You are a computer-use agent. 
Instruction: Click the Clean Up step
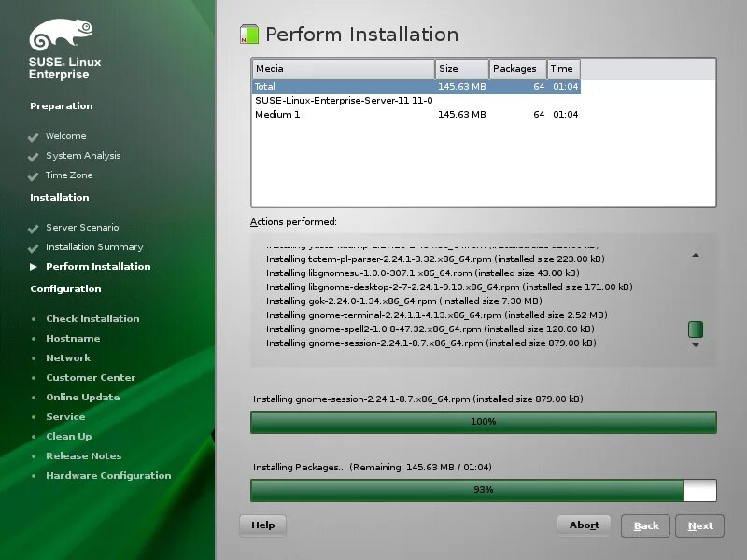click(68, 436)
